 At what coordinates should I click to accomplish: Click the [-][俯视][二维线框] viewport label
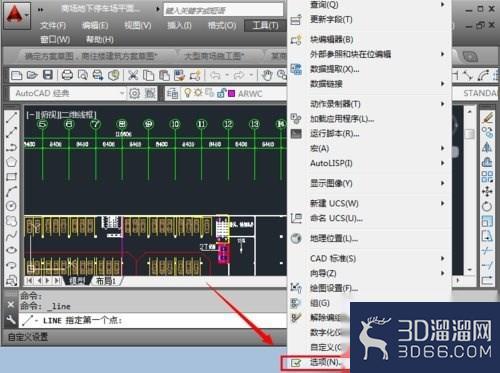coord(61,115)
